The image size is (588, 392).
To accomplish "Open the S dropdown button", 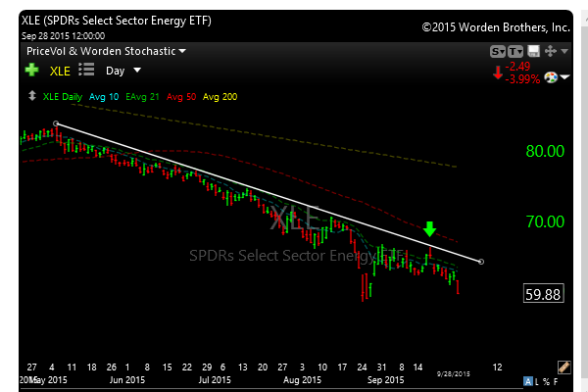I will coord(497,51).
